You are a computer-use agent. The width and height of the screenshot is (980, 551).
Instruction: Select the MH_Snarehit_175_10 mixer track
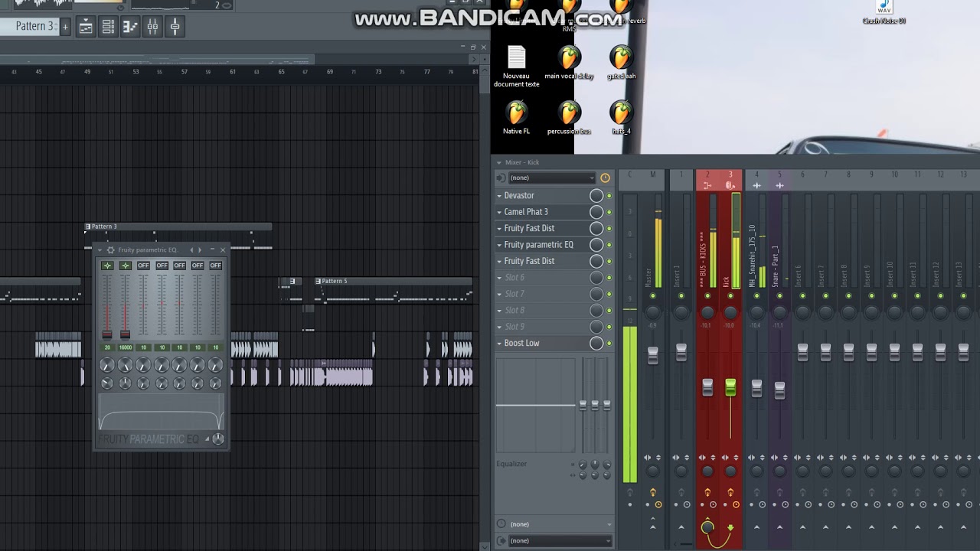pyautogui.click(x=753, y=256)
